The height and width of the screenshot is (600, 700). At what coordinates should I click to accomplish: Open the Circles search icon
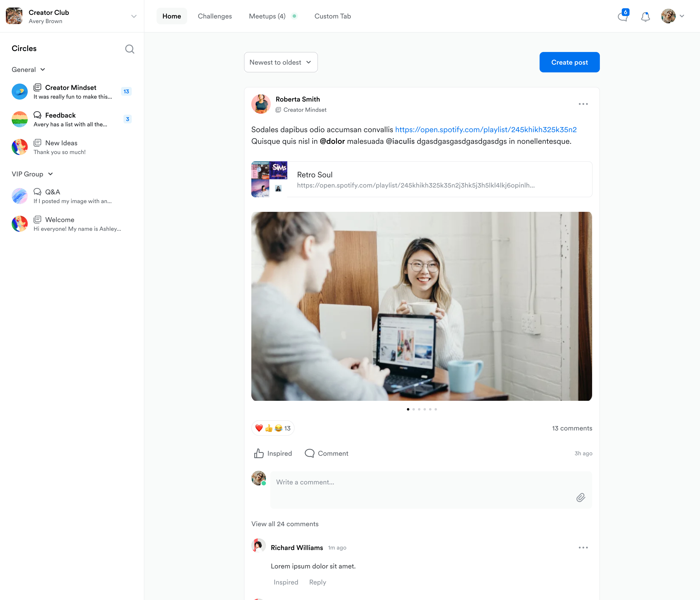click(x=130, y=49)
